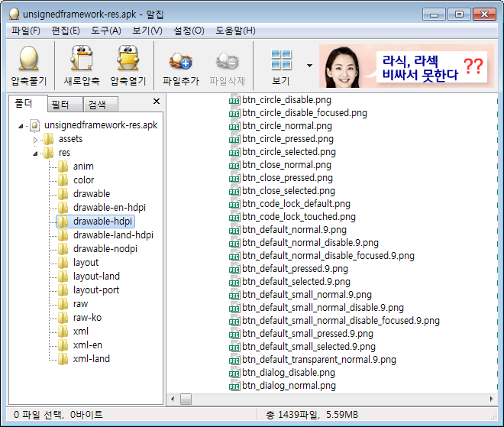
Task: Select the drawable-hdpi folder
Action: 102,222
